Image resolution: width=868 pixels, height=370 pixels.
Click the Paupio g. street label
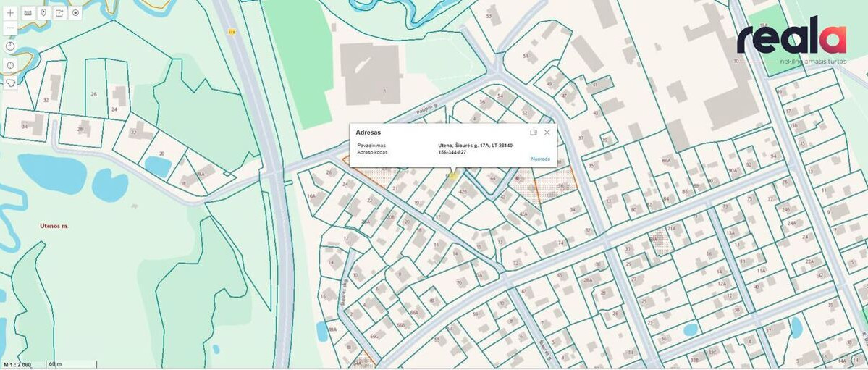[427, 110]
